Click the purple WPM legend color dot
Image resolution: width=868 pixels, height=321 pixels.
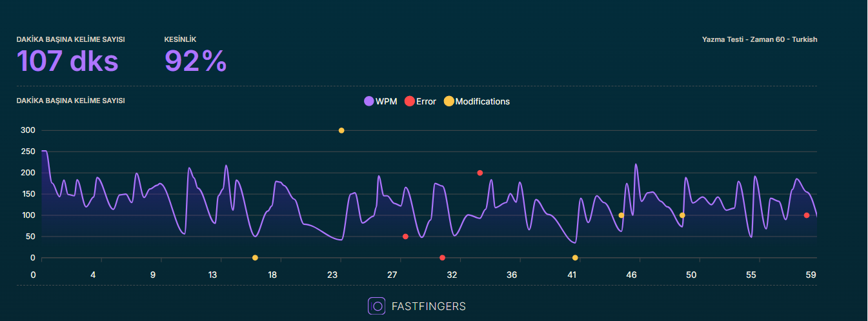tap(369, 101)
